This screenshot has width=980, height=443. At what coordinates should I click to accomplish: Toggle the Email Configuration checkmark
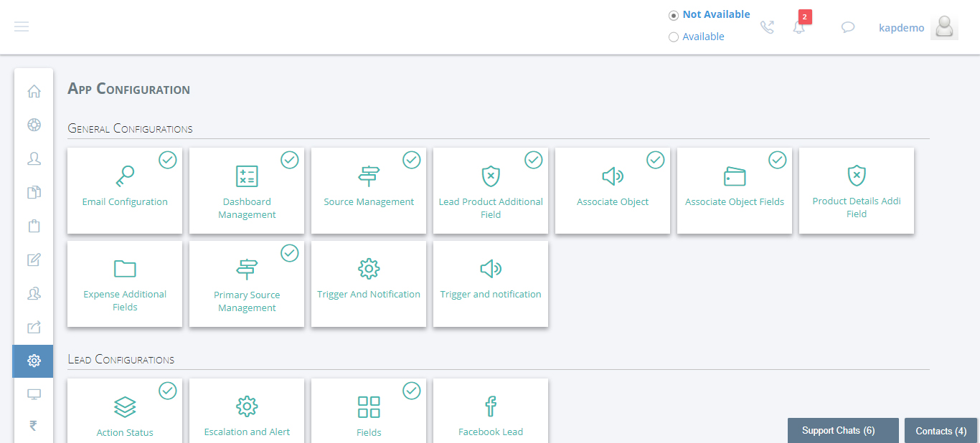168,160
